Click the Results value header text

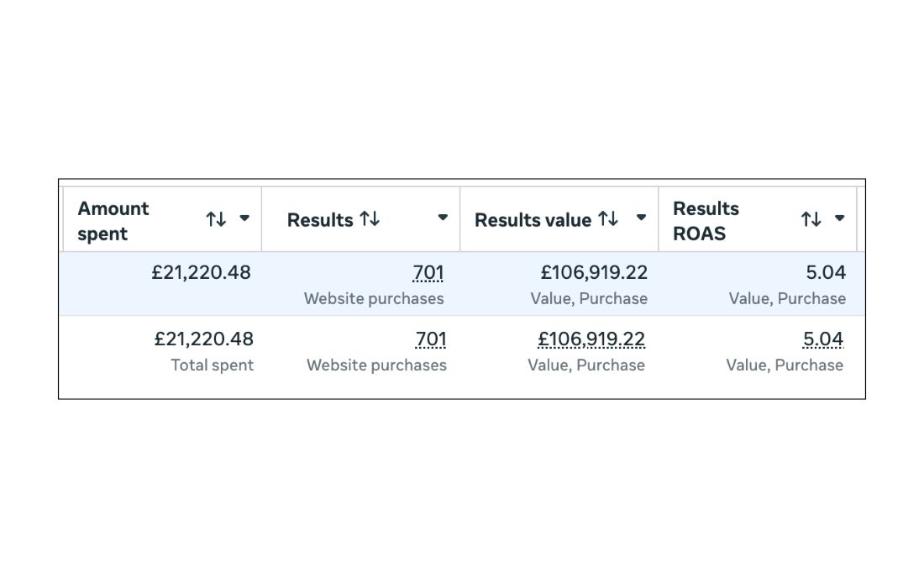coord(533,220)
